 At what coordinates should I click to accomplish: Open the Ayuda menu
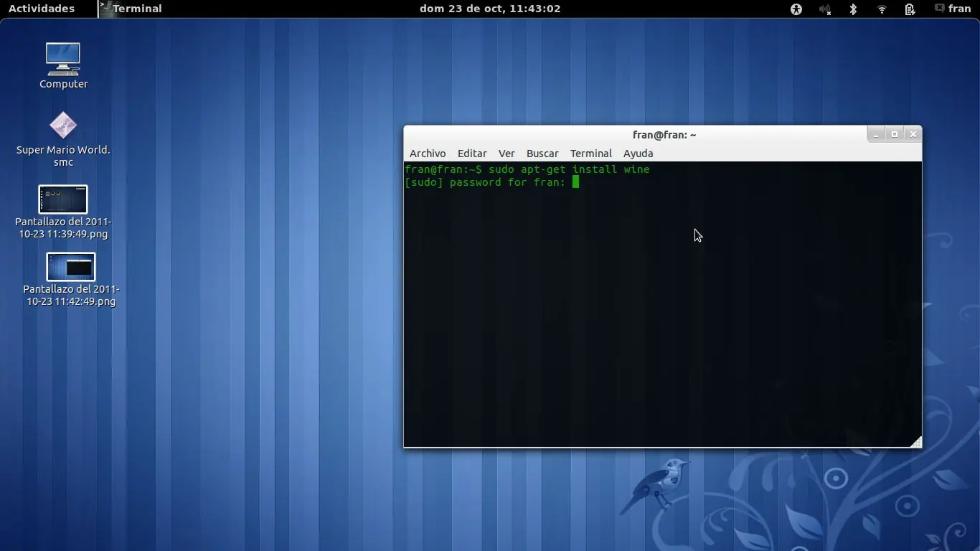(x=638, y=154)
